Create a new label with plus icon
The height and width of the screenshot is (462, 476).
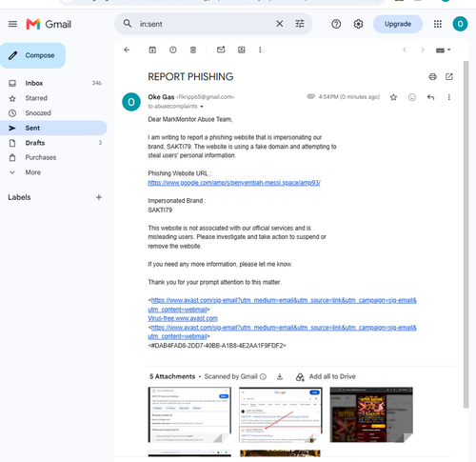coord(99,197)
